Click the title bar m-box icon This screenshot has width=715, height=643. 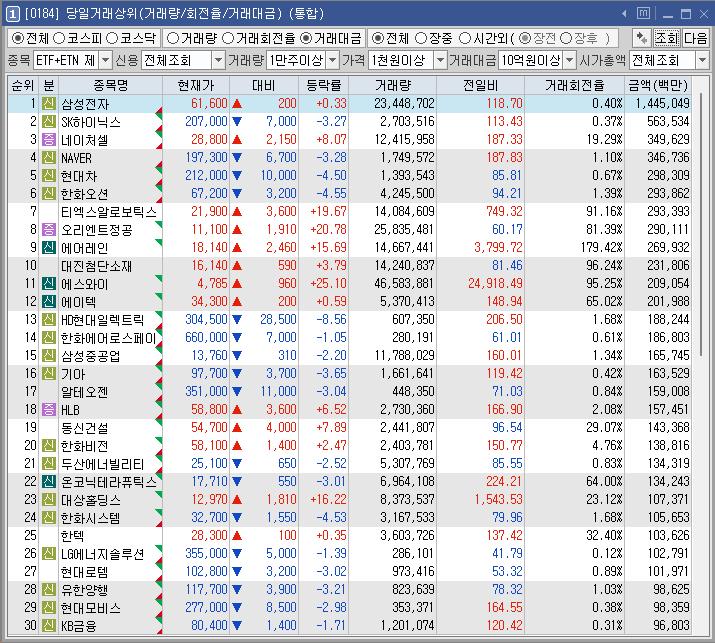[643, 13]
